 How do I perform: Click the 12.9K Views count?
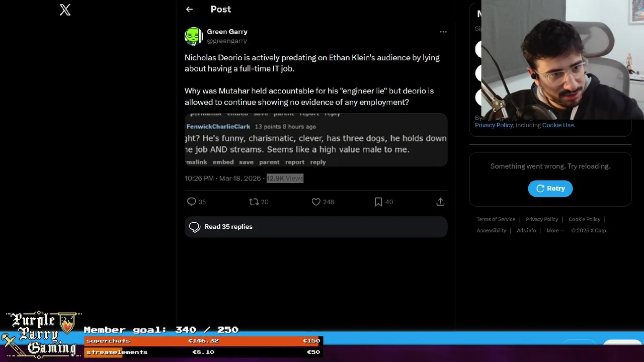coord(285,178)
